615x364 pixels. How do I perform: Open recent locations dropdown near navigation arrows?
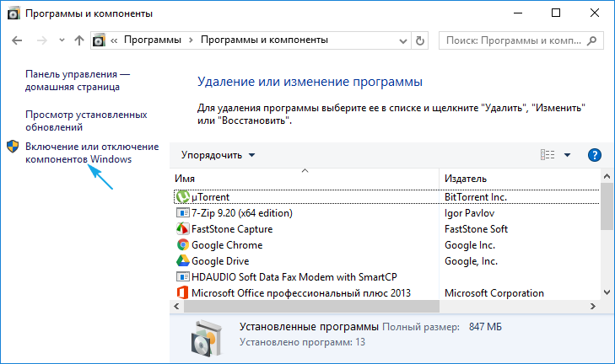61,40
